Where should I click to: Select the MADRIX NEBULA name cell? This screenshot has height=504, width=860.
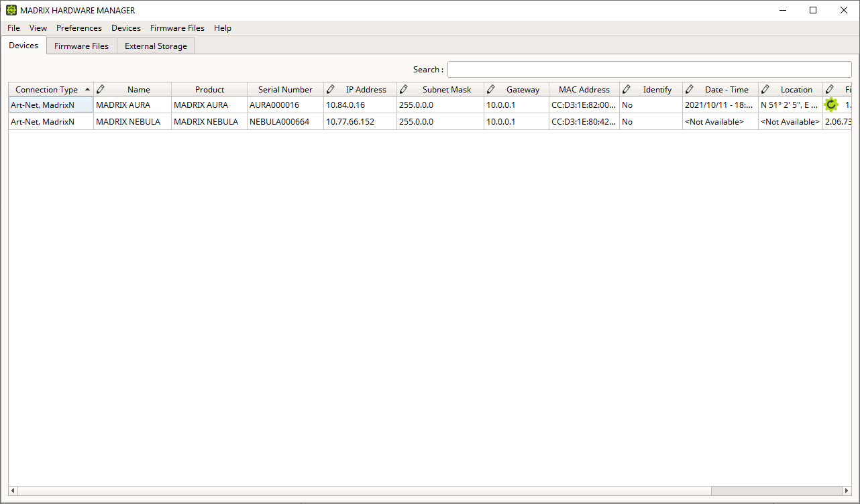click(132, 122)
